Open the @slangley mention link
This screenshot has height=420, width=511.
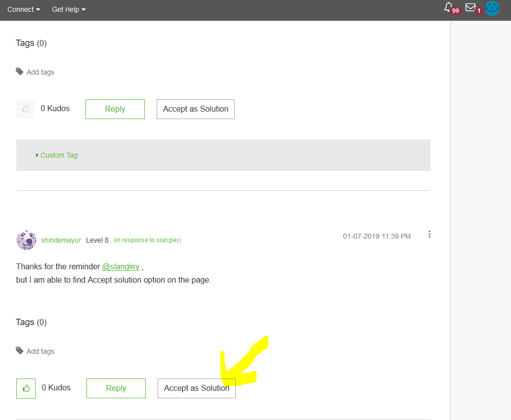coord(121,266)
